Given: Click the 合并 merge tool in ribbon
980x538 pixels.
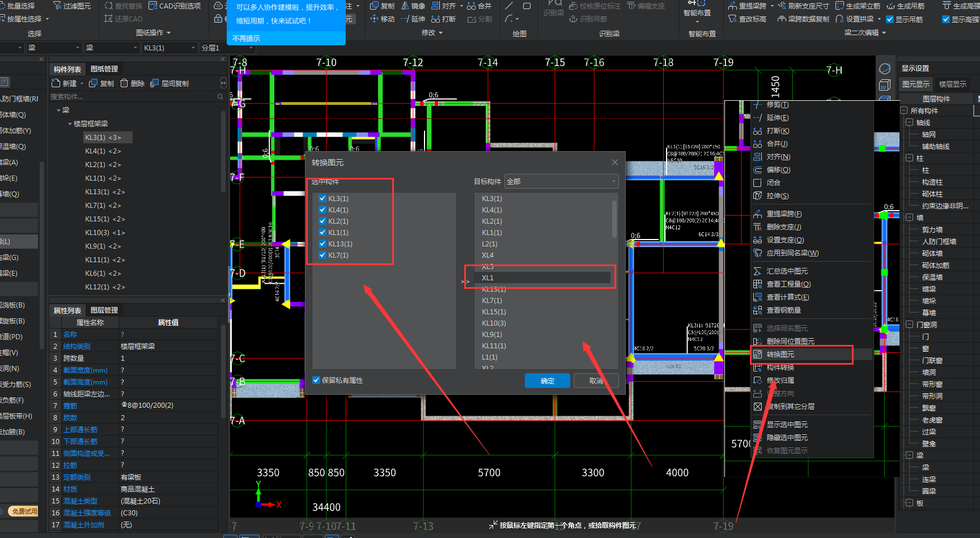Looking at the screenshot, I should pos(479,6).
